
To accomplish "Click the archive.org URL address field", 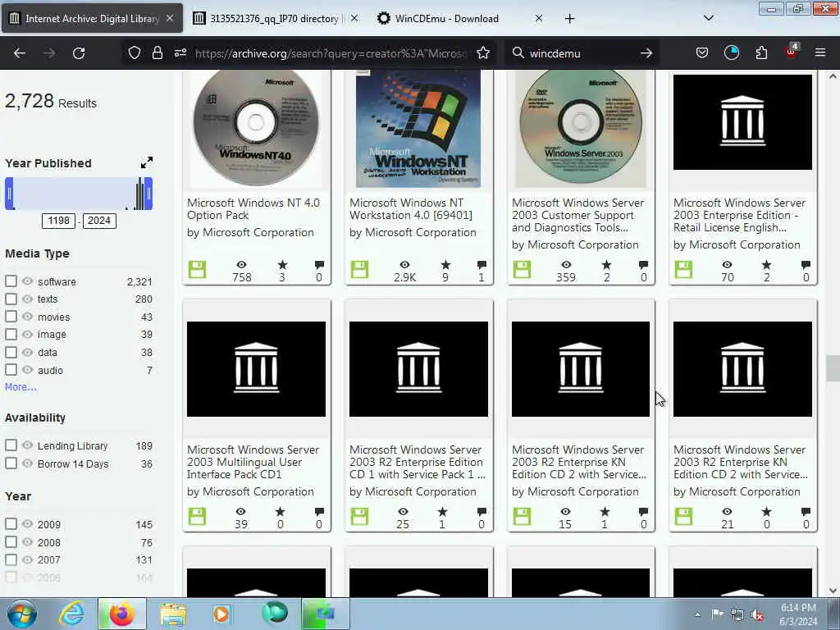I will (331, 53).
